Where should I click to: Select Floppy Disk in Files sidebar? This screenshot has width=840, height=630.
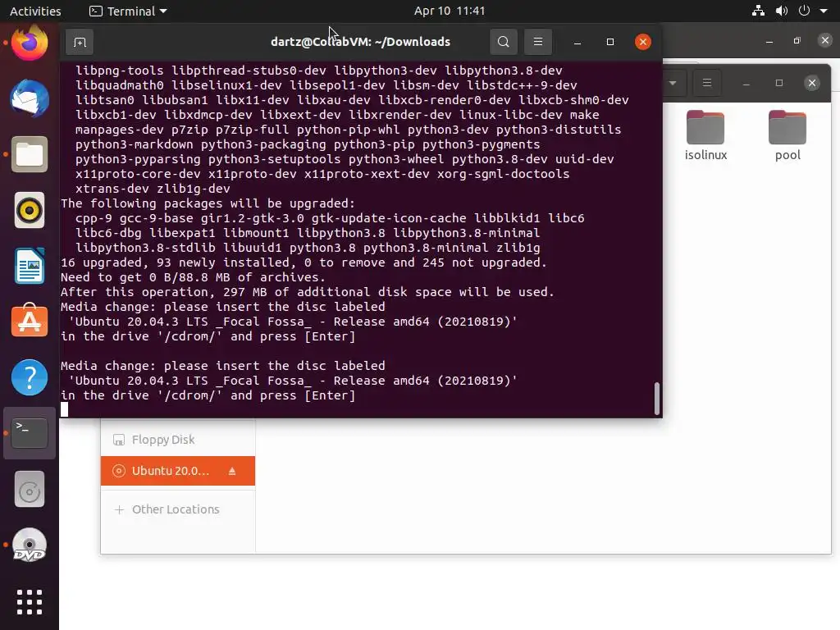pos(178,440)
